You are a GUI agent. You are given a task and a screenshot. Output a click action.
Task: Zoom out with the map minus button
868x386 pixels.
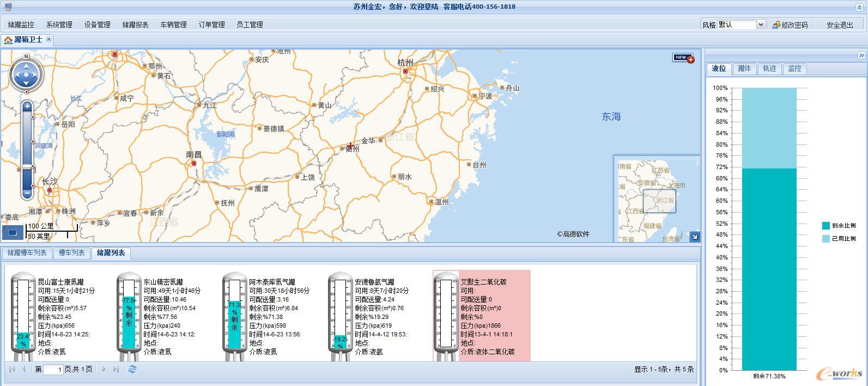point(27,194)
